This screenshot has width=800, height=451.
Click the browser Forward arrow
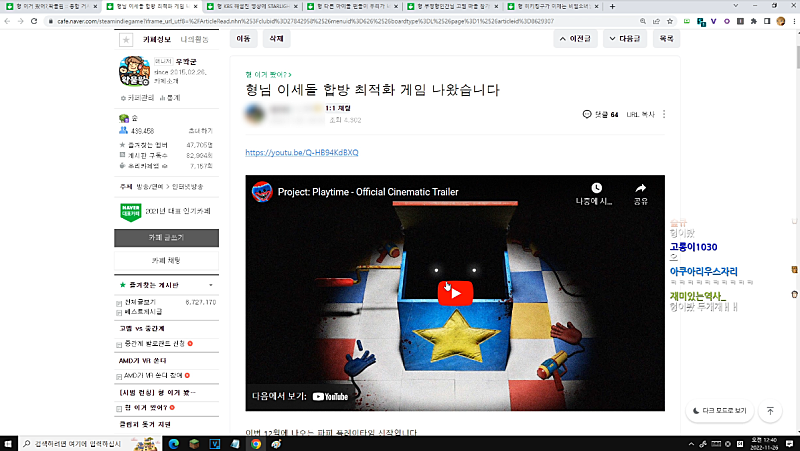click(x=20, y=21)
